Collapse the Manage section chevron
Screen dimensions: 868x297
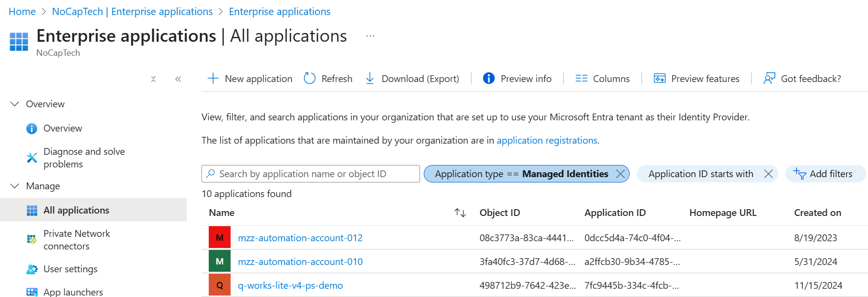(x=15, y=186)
